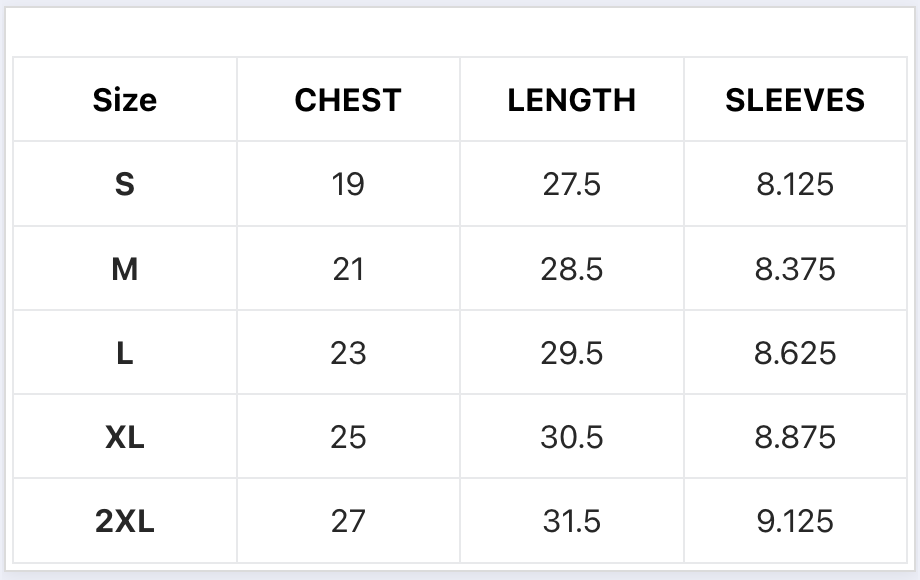Select the S size row label
This screenshot has height=580, width=920.
(125, 184)
